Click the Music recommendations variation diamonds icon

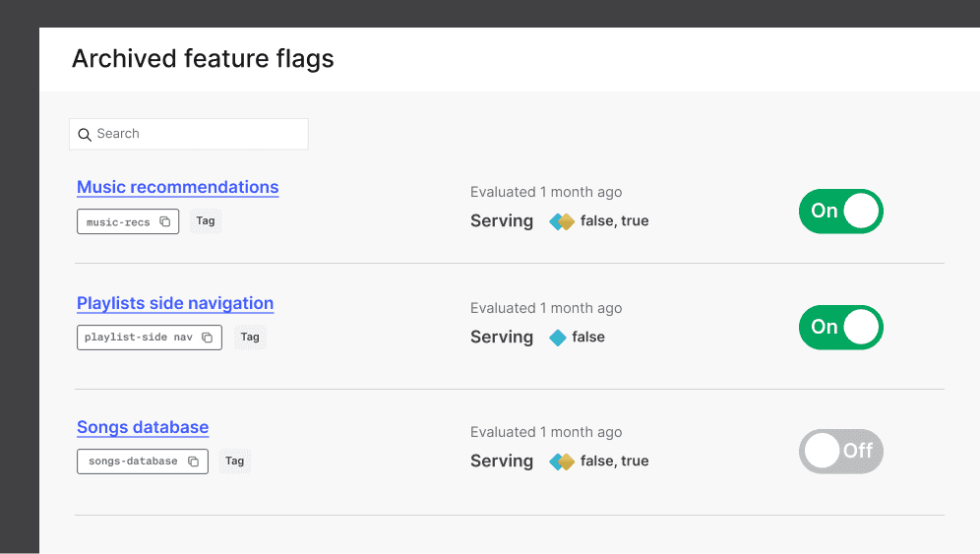point(561,221)
